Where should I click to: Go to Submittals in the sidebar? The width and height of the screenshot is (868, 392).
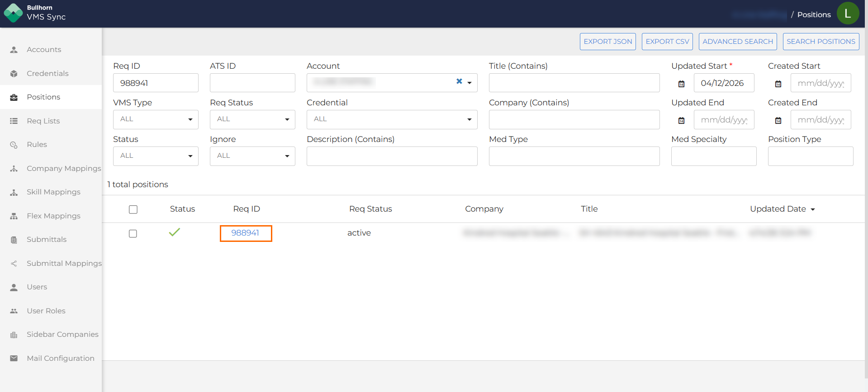[46, 240]
